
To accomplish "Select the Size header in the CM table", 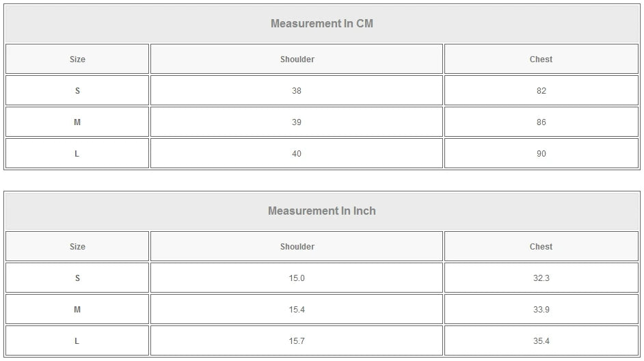I will coord(77,59).
